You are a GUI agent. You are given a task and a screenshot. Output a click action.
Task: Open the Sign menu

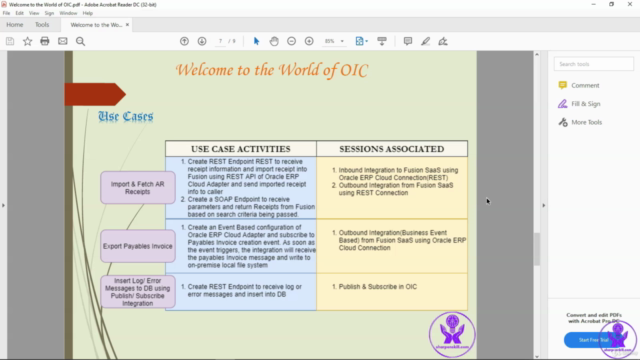49,13
